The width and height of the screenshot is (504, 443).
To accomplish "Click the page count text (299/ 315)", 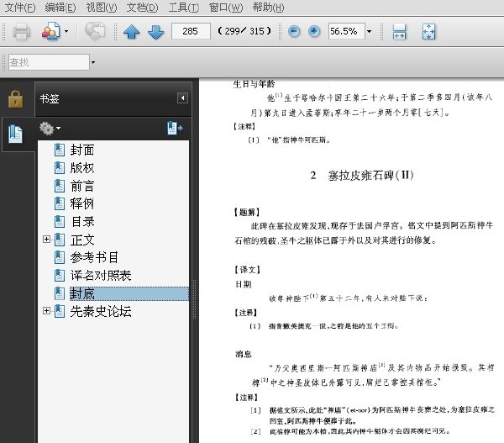I will tap(244, 31).
